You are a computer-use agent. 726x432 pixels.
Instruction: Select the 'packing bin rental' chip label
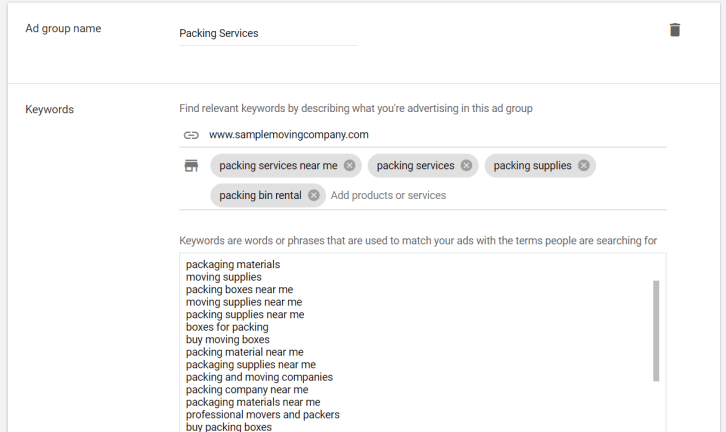tap(260, 195)
